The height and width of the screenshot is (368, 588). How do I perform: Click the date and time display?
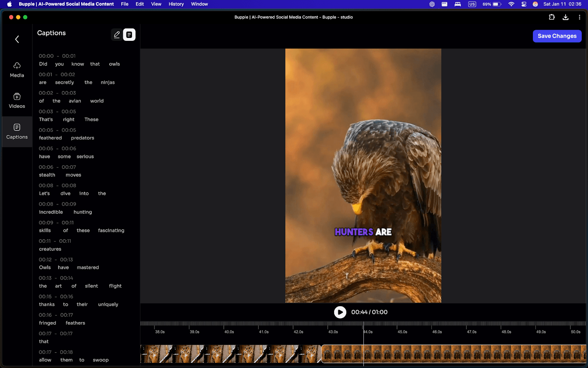coord(562,4)
